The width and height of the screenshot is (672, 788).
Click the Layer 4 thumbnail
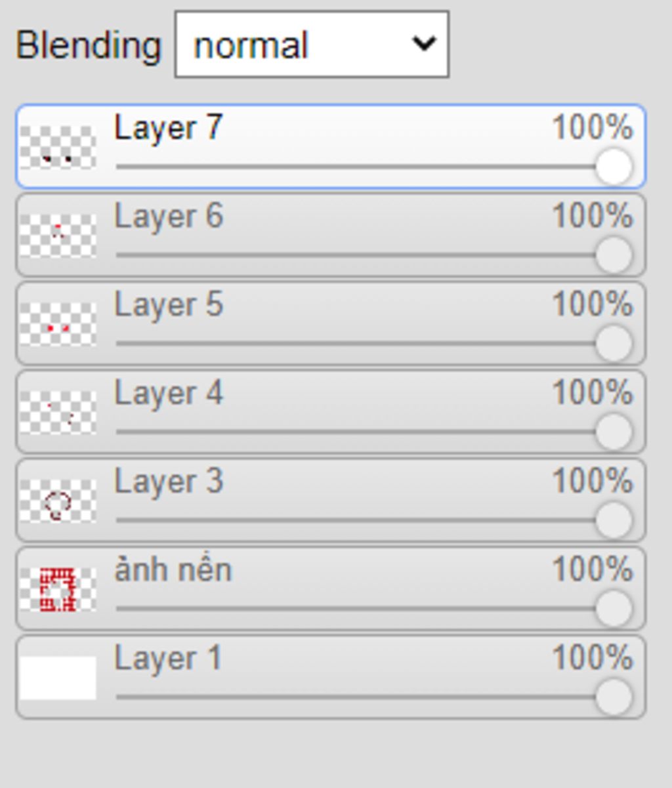point(58,413)
